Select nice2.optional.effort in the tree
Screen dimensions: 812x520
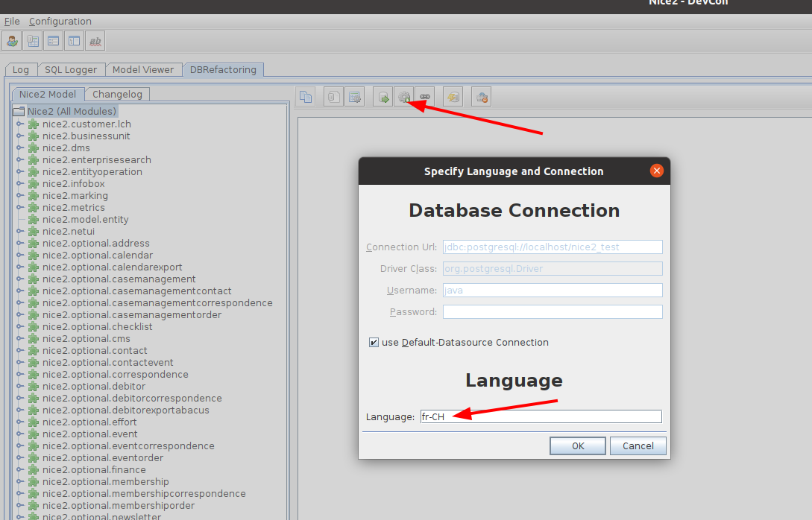point(89,422)
